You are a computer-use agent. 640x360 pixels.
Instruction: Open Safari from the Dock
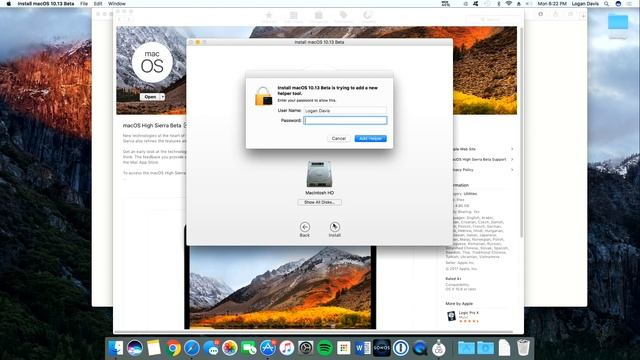click(192, 348)
